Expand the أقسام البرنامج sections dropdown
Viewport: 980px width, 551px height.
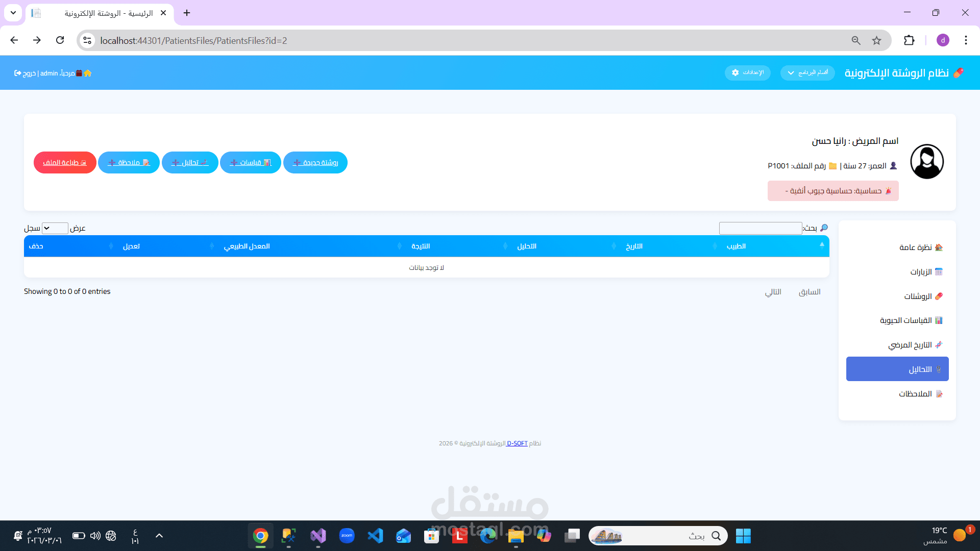[807, 72]
